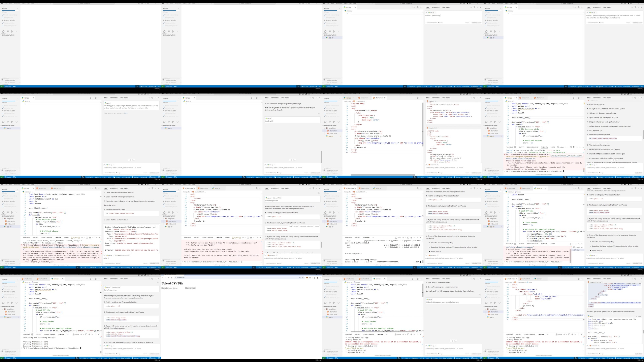644x362 pixels.
Task: Click the conda terminal label
Action: click(398, 238)
